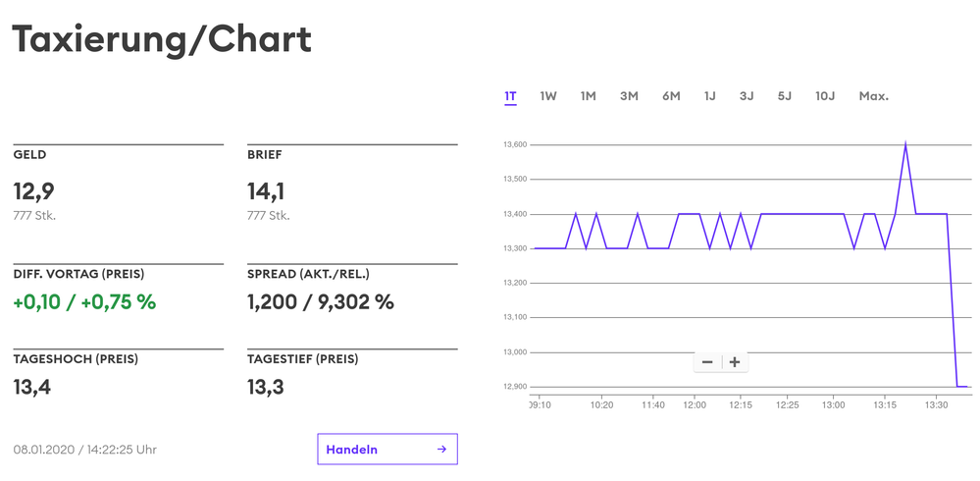Select the 3M time range
The height and width of the screenshot is (481, 980).
pos(629,96)
